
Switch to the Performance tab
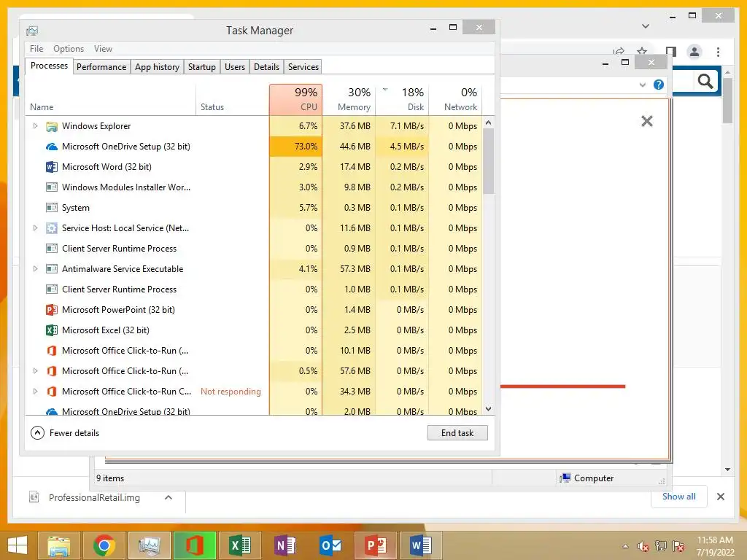tap(101, 66)
